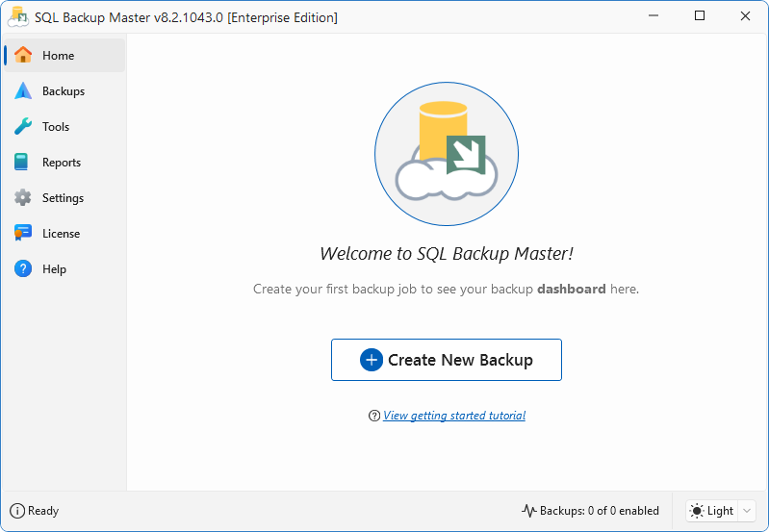Click the Ready info icon in status bar
The width and height of the screenshot is (769, 532).
click(x=17, y=511)
